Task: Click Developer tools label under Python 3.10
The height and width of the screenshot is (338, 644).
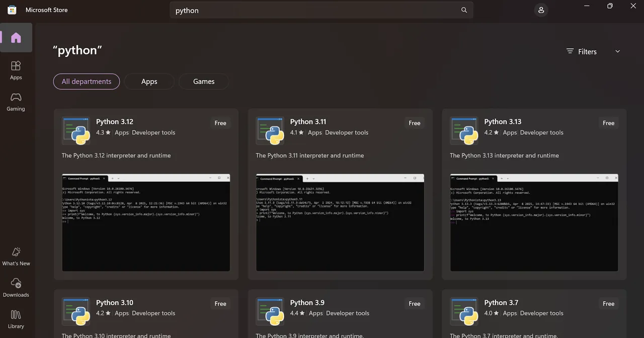Action: [153, 313]
